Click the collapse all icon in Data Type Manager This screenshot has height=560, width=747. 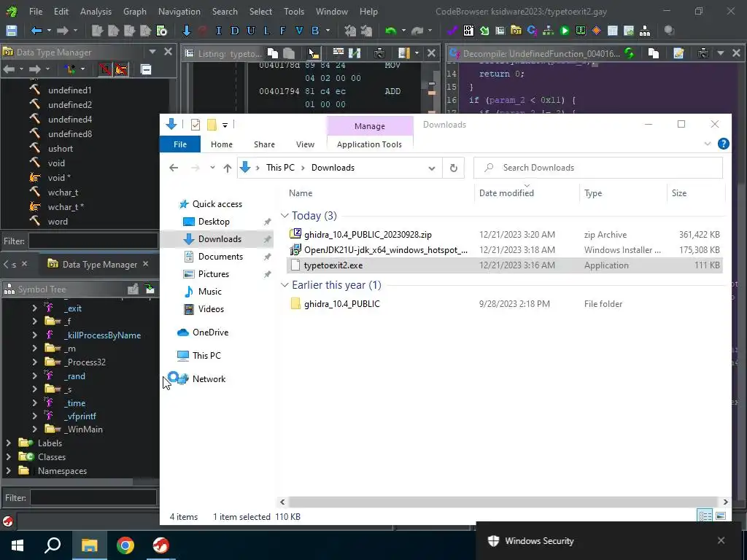point(146,69)
